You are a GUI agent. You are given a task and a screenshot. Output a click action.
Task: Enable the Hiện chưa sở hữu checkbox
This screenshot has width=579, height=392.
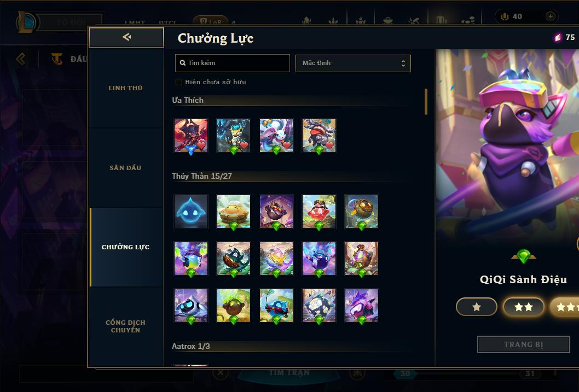[179, 82]
